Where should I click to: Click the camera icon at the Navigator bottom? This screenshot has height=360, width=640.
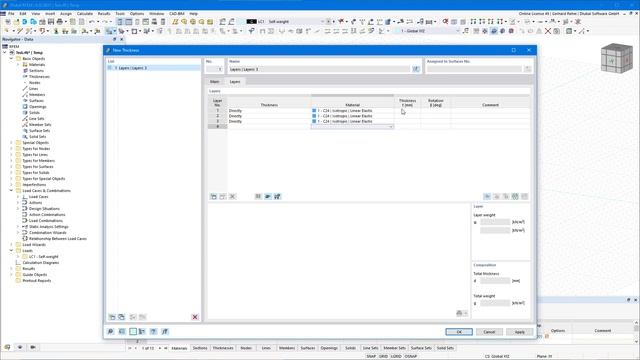click(33, 347)
